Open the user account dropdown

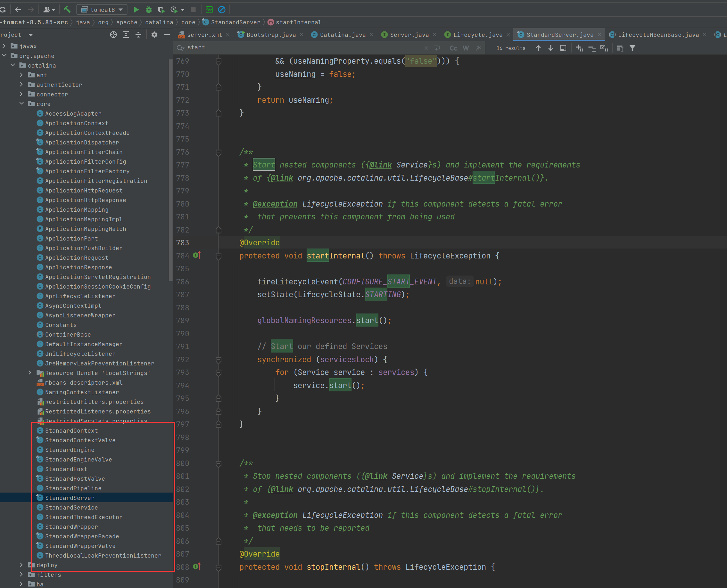(x=49, y=10)
